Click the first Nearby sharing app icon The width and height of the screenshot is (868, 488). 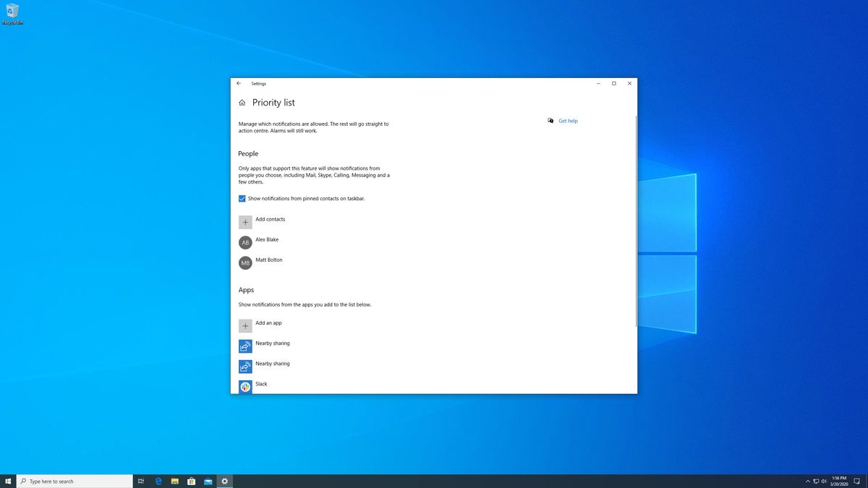[245, 346]
